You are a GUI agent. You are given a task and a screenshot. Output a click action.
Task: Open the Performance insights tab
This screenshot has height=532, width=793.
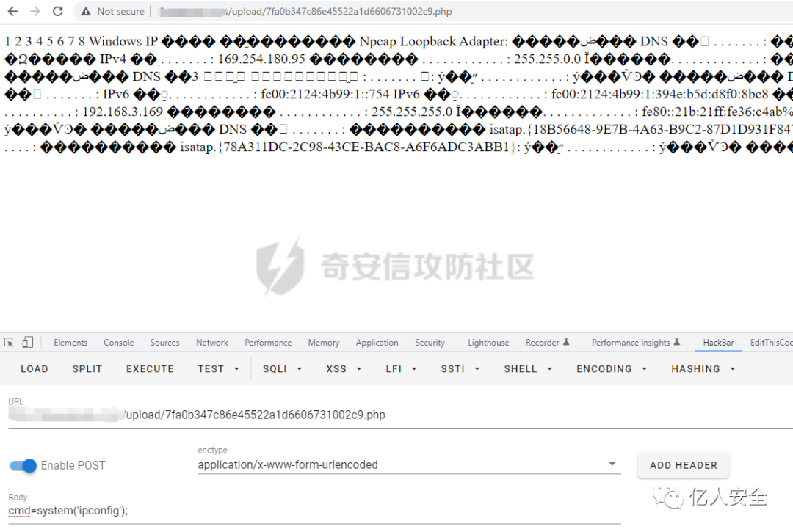coord(636,342)
